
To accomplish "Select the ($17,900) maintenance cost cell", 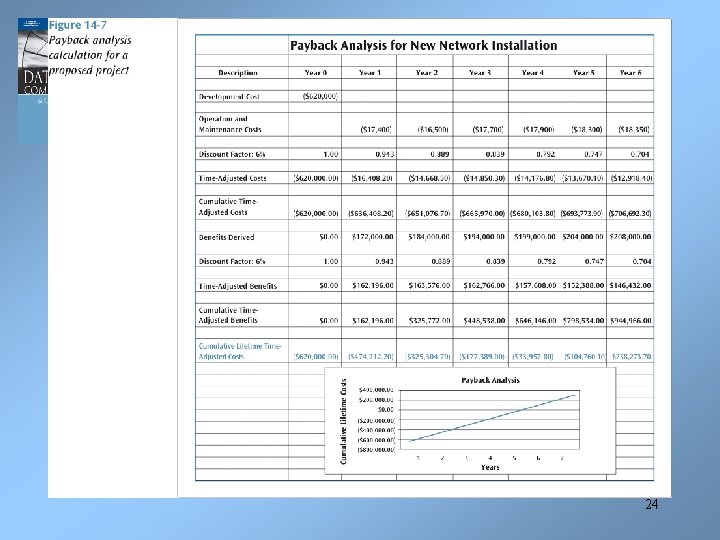I will 539,130.
